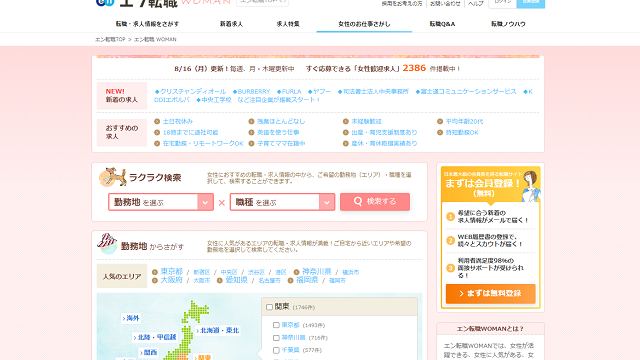Click the まずは無料登録 orange button

click(490, 293)
